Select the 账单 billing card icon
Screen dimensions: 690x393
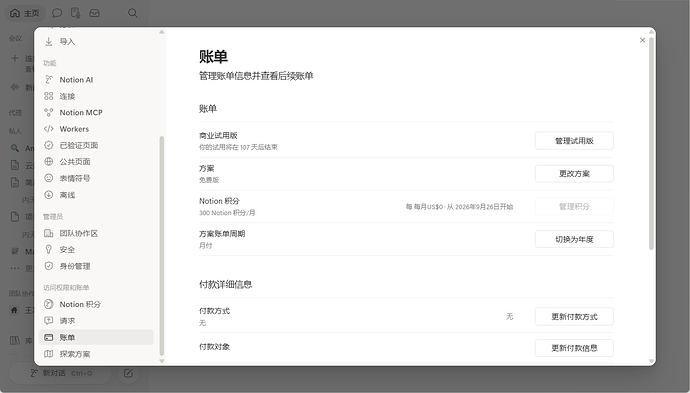(x=49, y=337)
